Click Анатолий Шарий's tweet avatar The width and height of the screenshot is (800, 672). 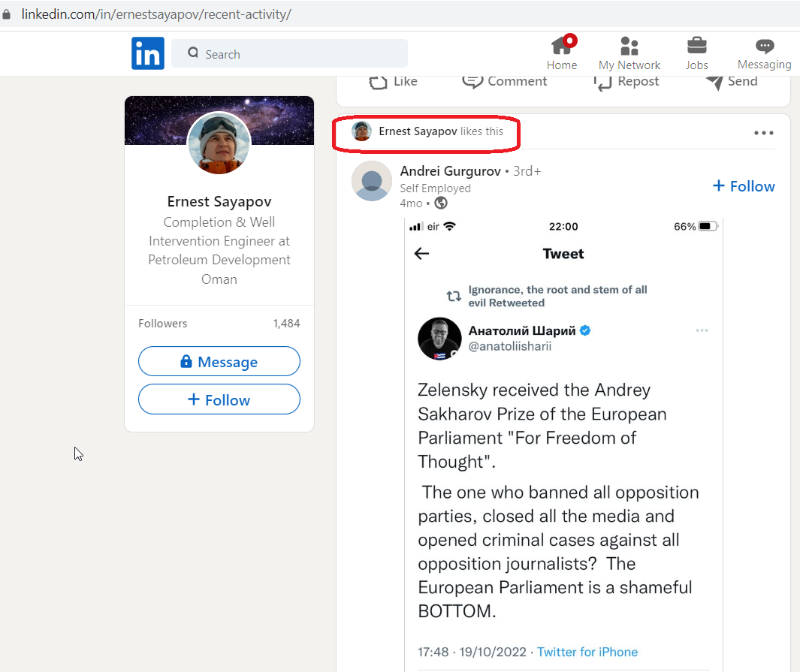coord(439,339)
